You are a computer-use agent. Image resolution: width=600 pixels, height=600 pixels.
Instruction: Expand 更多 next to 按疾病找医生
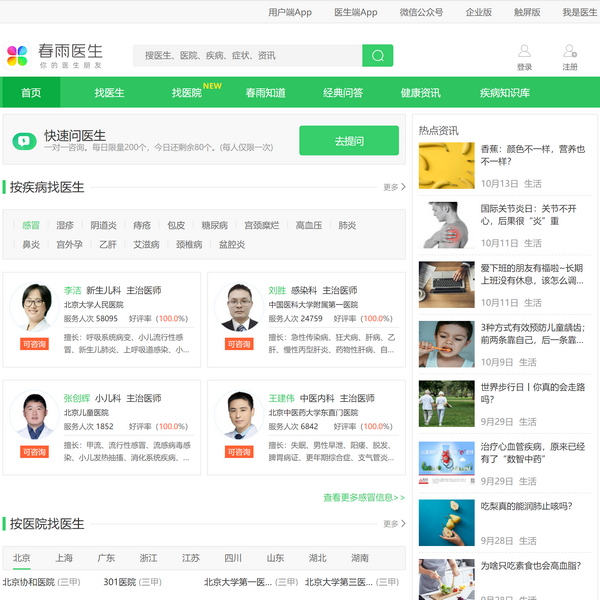coord(394,187)
